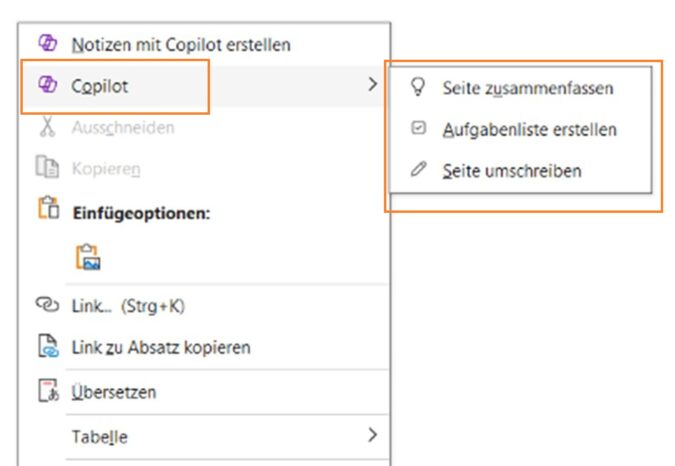The height and width of the screenshot is (466, 675).
Task: Click the checkbox icon next to 'Aufgabenliste erstellen'
Action: coord(418,129)
